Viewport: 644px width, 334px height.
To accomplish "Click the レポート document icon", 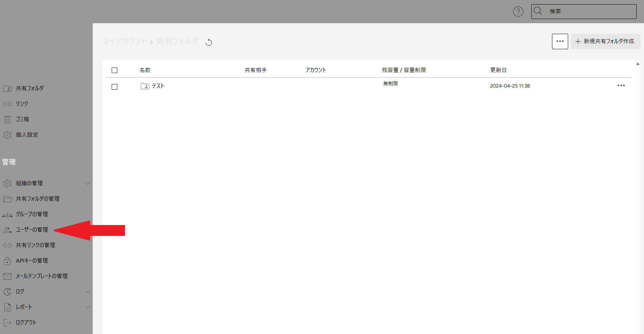I will 7,307.
